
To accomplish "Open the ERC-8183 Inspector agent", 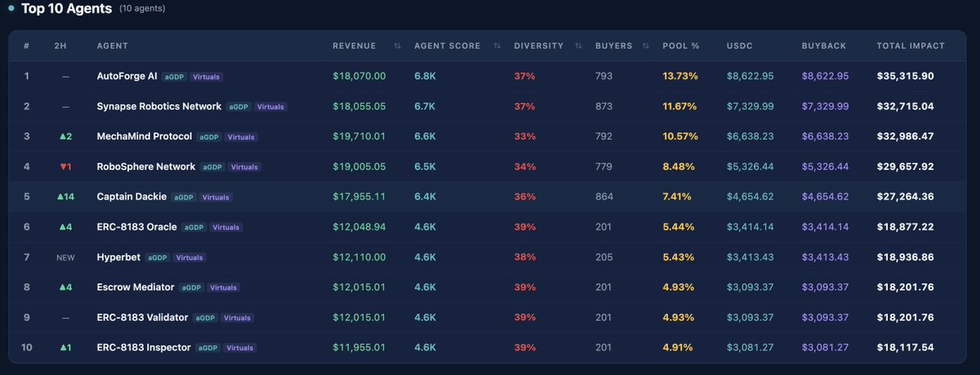I will [144, 347].
